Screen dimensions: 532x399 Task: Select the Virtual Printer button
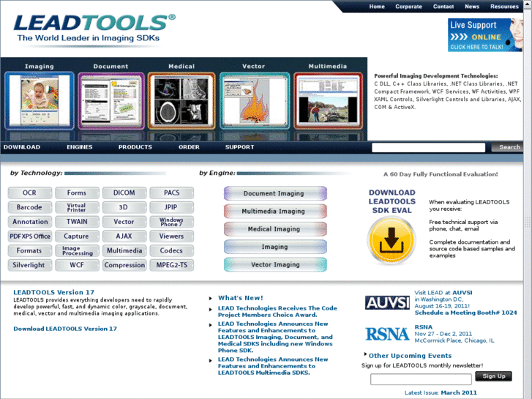[x=77, y=207]
